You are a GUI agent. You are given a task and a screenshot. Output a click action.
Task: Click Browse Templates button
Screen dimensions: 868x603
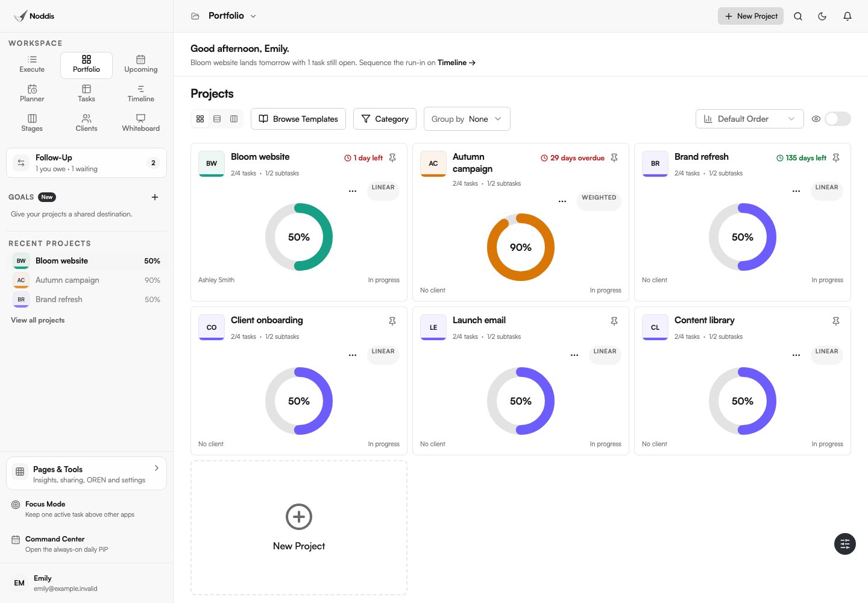click(298, 119)
